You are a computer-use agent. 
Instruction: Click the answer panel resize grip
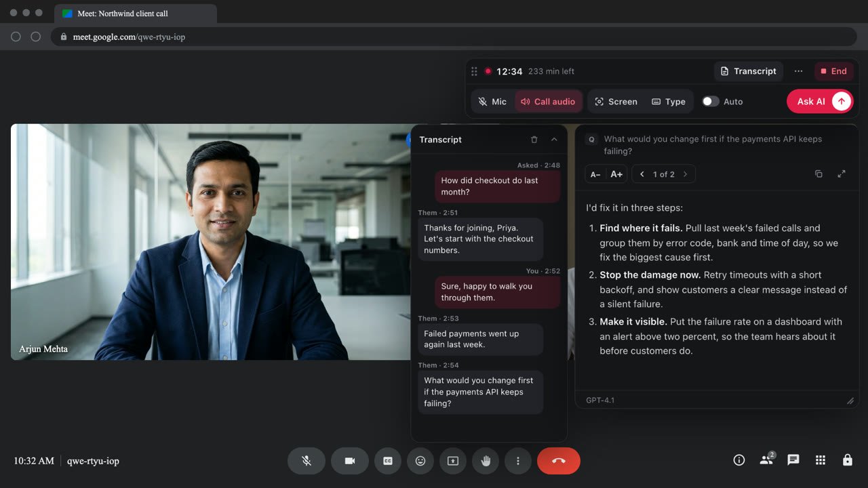click(x=850, y=401)
